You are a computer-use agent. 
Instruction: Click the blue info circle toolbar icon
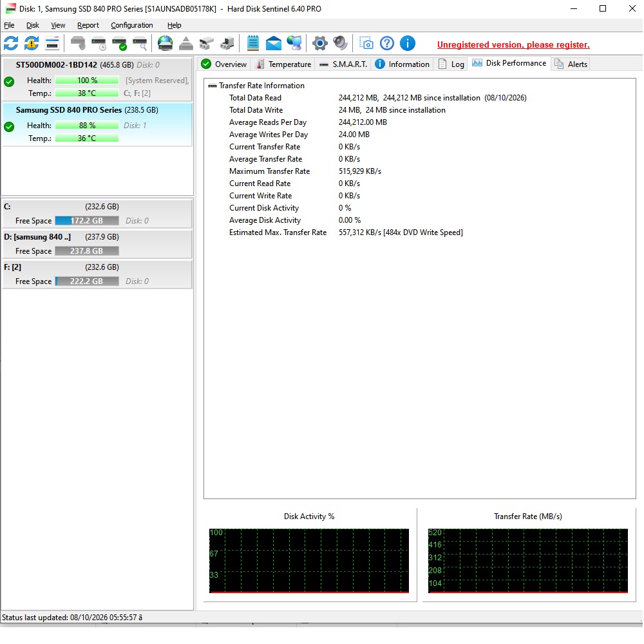click(408, 43)
